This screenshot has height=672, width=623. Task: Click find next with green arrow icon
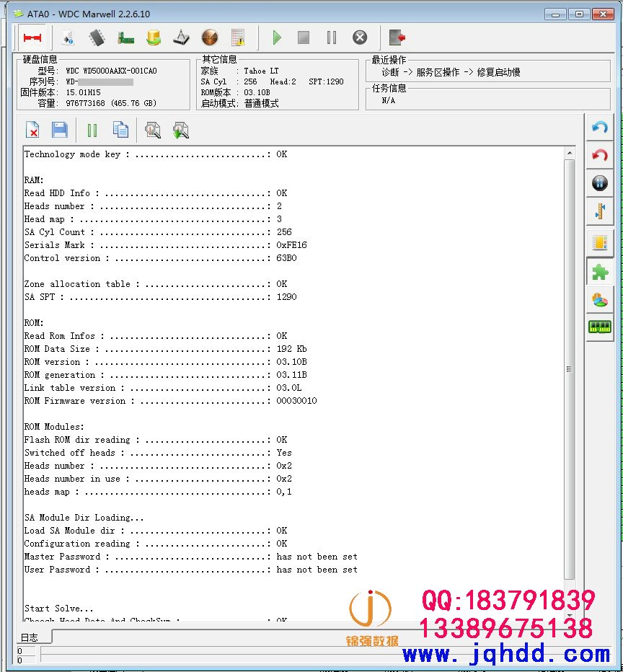181,131
